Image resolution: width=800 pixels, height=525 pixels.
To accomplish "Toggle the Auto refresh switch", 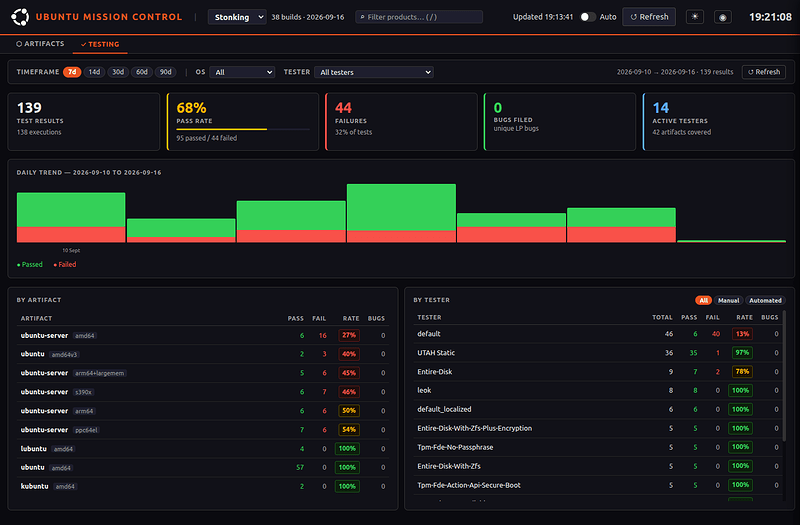I will click(x=588, y=17).
